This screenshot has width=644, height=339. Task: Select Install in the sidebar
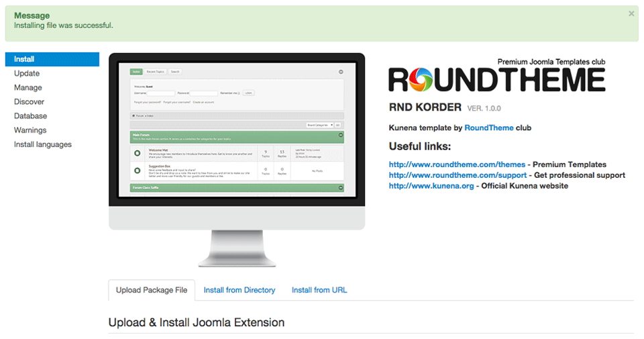pyautogui.click(x=52, y=59)
